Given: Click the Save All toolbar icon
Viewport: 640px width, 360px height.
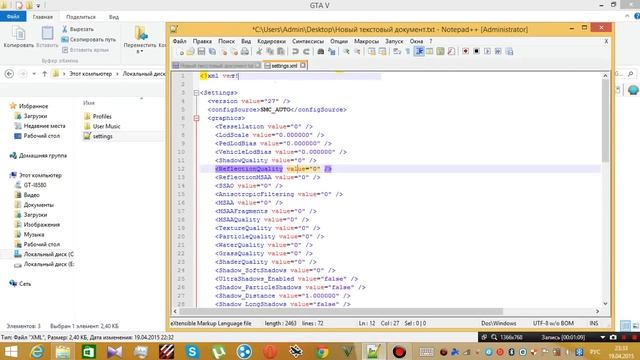Looking at the screenshot, I should tap(212, 51).
